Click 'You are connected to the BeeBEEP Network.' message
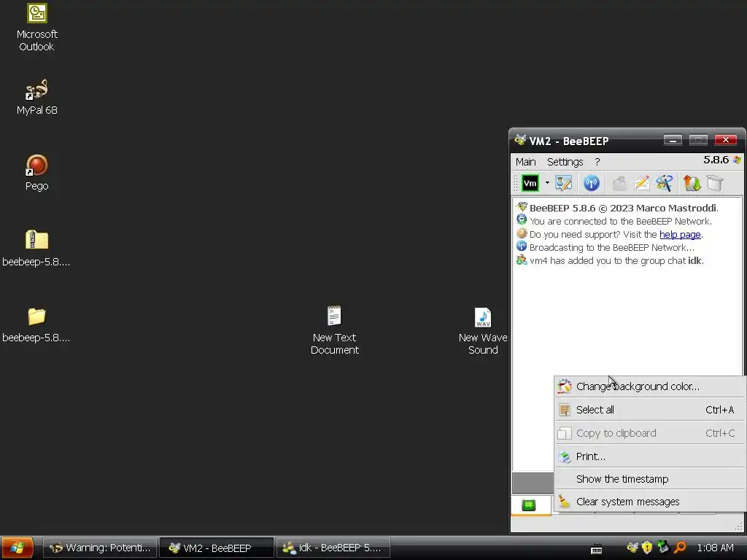This screenshot has height=560, width=747. tap(621, 221)
